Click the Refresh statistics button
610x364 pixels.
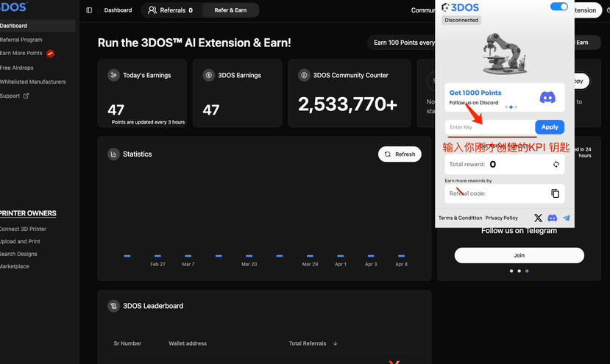[400, 154]
